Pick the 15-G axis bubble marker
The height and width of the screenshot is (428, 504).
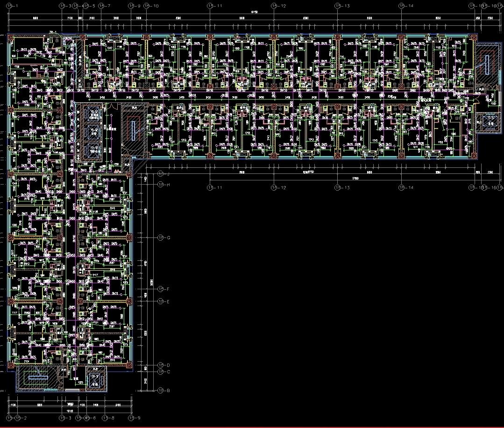tap(160, 238)
